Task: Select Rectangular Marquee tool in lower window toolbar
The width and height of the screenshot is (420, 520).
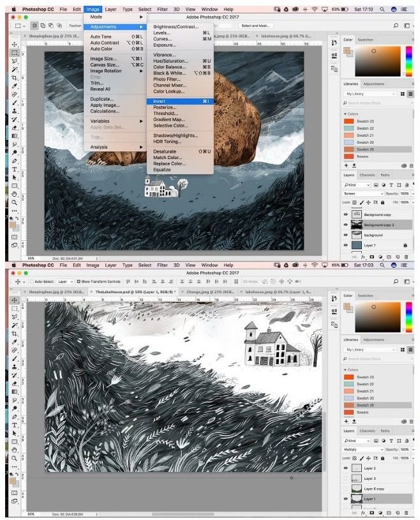Action: pos(15,309)
